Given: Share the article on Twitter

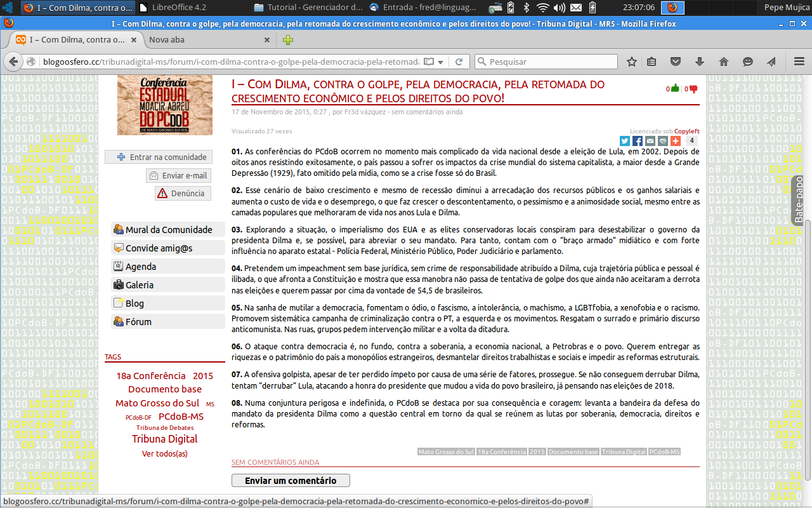Looking at the screenshot, I should click(x=625, y=141).
